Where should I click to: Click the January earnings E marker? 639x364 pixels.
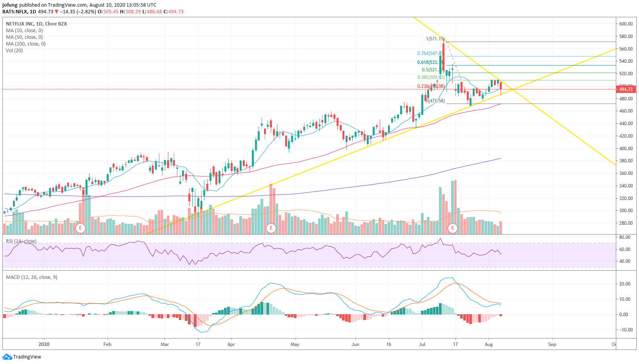tap(80, 228)
